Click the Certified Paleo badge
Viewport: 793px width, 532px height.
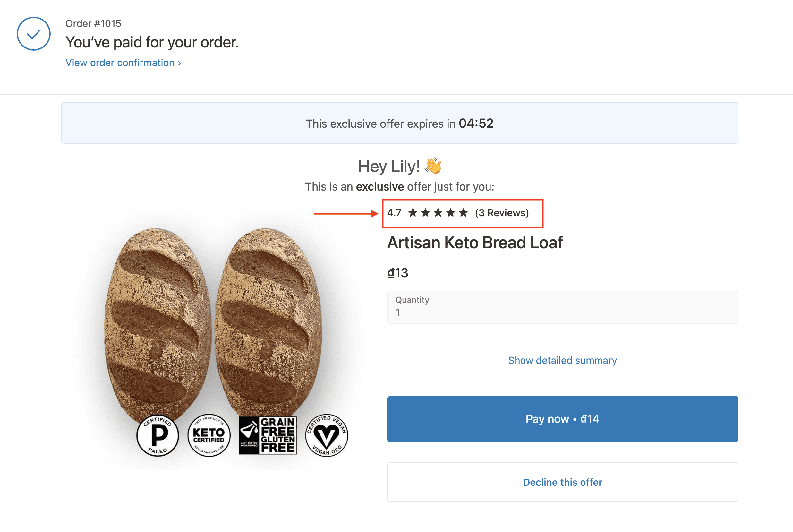(x=158, y=436)
